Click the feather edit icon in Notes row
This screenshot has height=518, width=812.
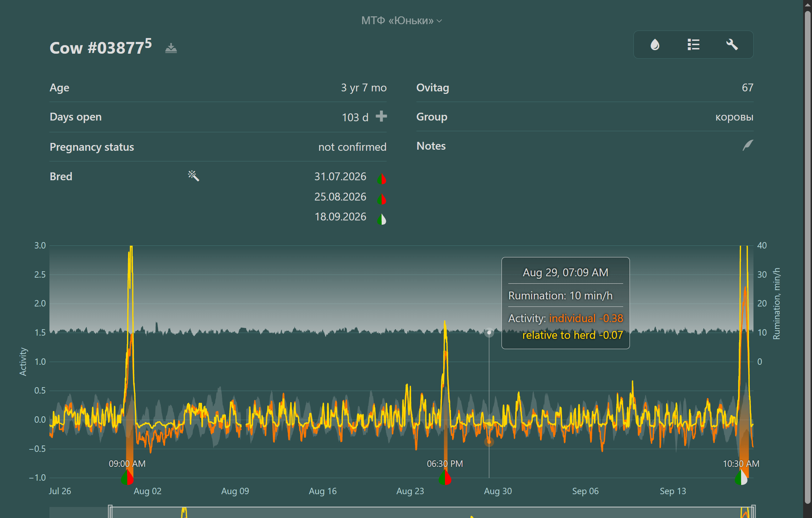748,145
